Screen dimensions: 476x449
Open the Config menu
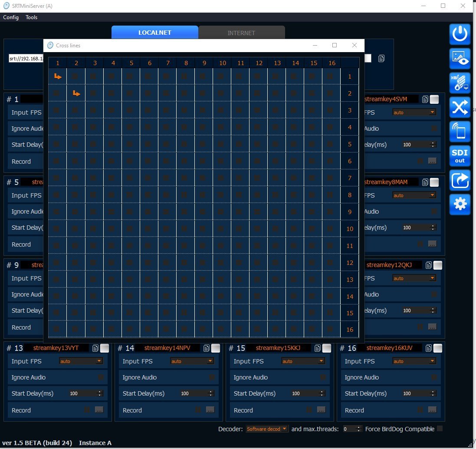pos(10,17)
